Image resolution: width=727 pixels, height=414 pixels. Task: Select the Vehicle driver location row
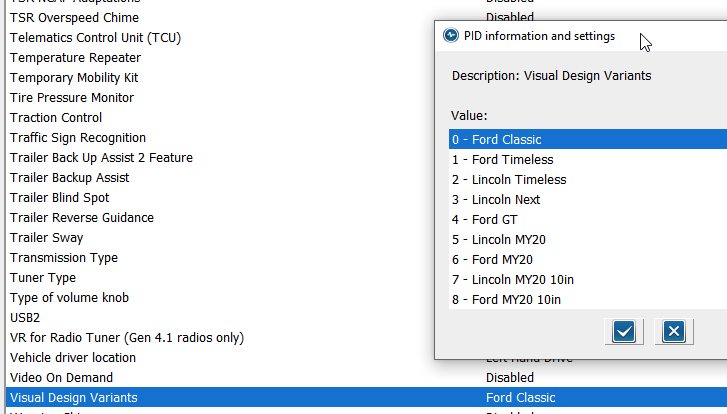tap(220, 357)
